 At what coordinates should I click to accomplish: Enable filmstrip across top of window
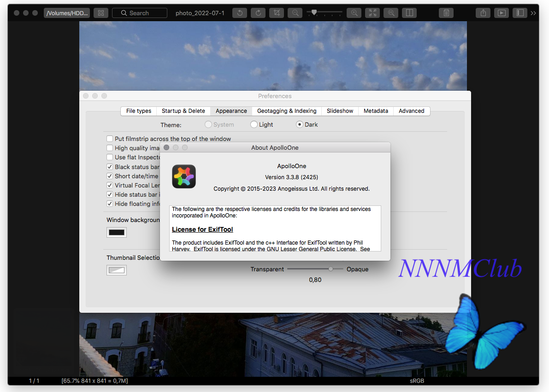110,139
